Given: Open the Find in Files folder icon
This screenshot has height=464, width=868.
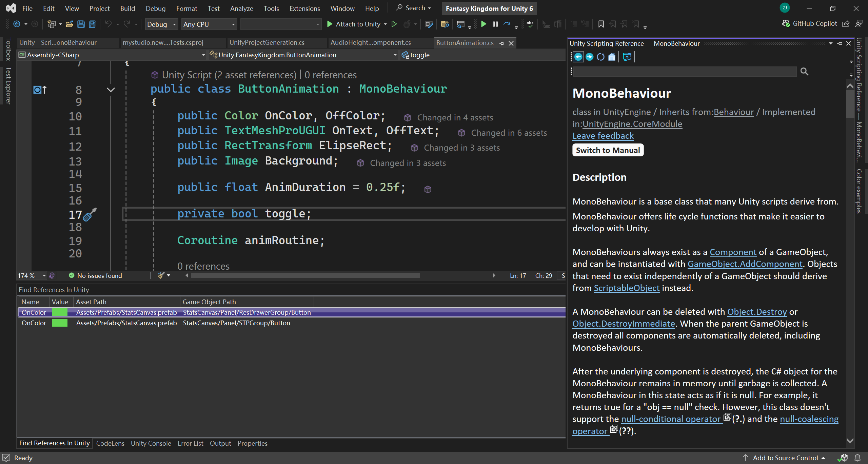Looking at the screenshot, I should (x=445, y=24).
